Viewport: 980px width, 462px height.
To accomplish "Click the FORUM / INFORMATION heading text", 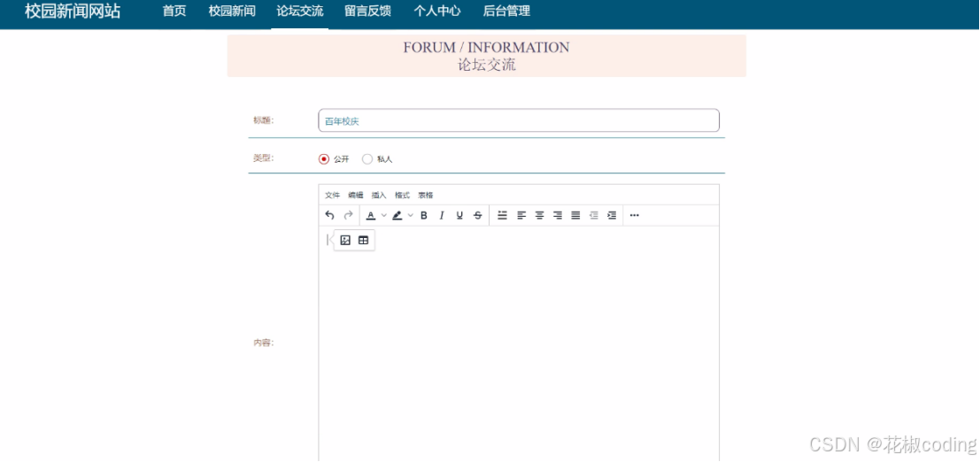I will 486,48.
